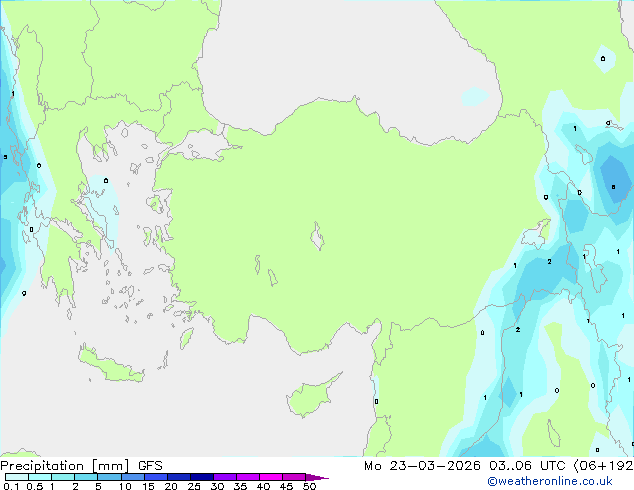Screen dimensions: 634x490
Task: Click the 0.1–0.5 mm lightest cyan legend swatch
Action: tap(17, 477)
